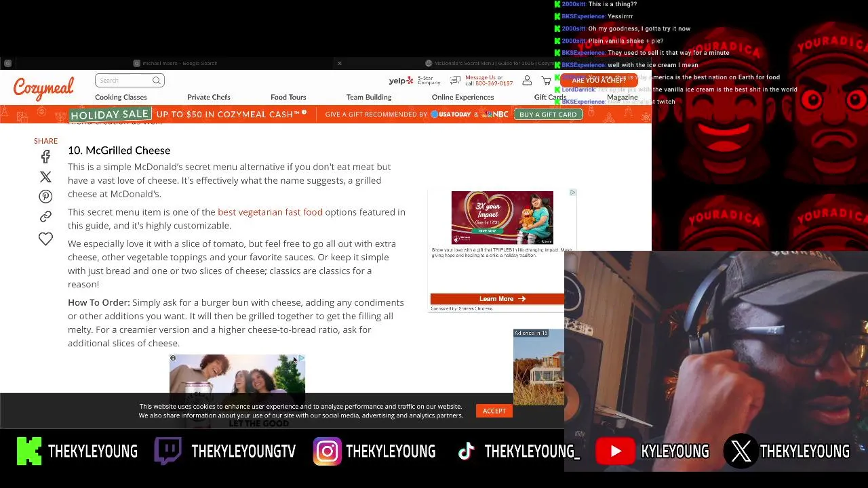Close the michael moore Google Search tab
Screen dimensions: 868x488
339,63
